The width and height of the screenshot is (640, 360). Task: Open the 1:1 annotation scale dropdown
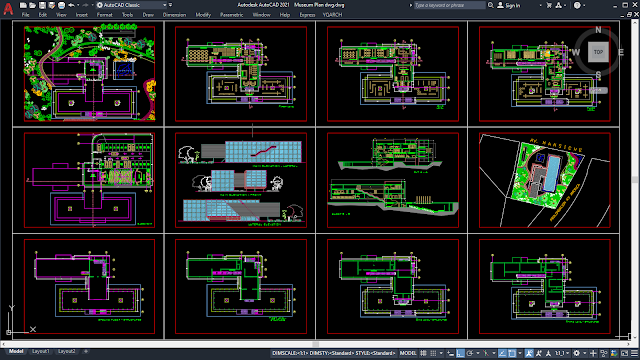[x=562, y=353]
